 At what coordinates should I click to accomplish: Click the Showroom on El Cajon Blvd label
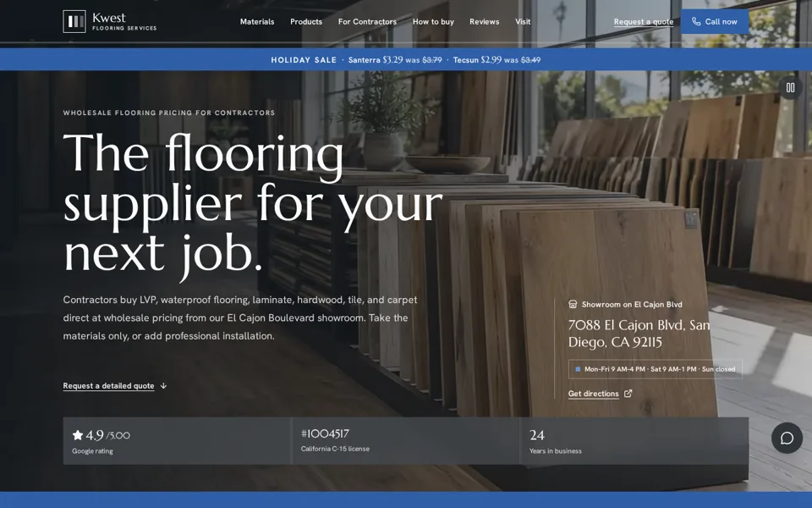(x=632, y=304)
